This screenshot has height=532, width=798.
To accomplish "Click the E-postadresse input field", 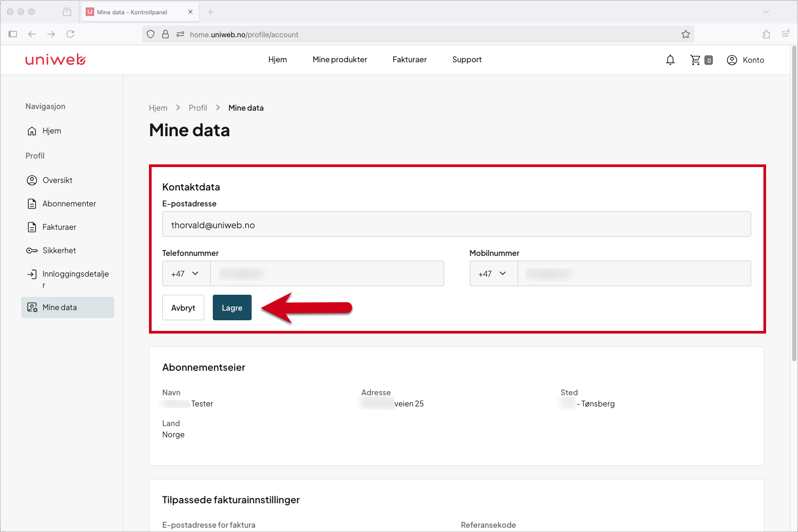I will 456,224.
